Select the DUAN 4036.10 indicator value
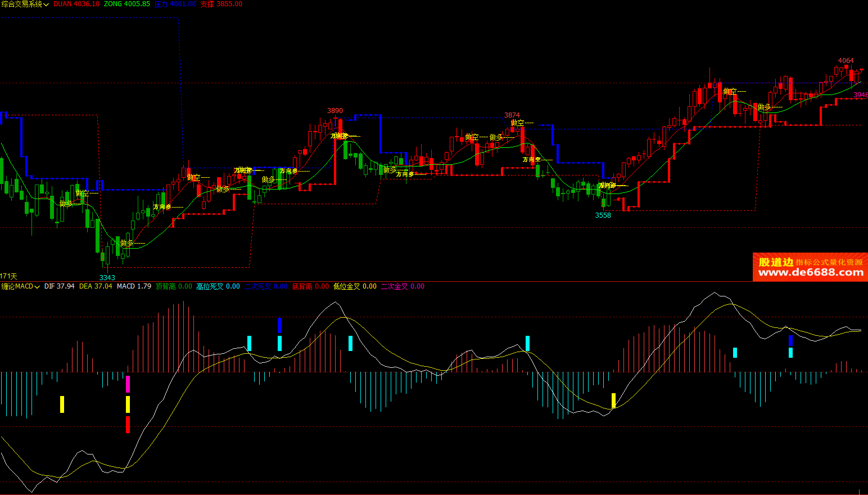 (x=76, y=4)
